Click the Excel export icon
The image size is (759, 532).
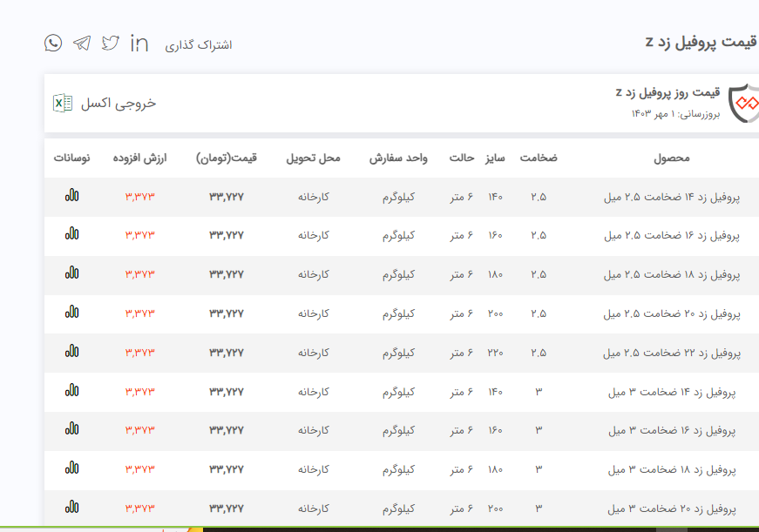[63, 103]
